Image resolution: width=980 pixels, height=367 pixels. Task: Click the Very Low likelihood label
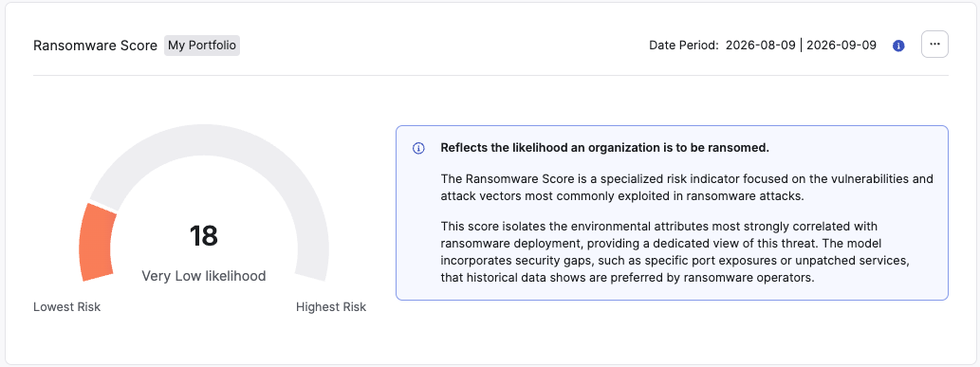(204, 276)
